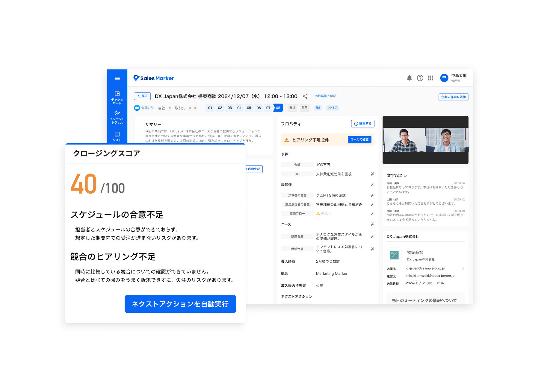Click the 戻る back button
This screenshot has width=538, height=392.
tap(142, 96)
